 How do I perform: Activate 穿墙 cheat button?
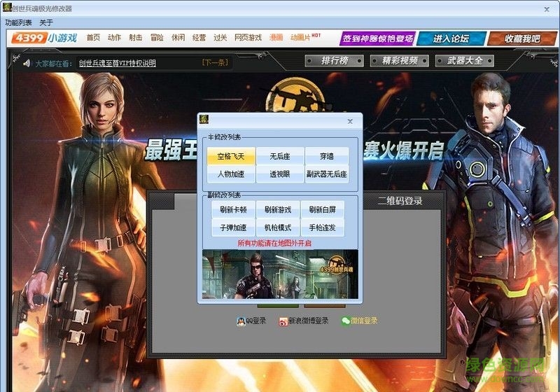coord(327,156)
